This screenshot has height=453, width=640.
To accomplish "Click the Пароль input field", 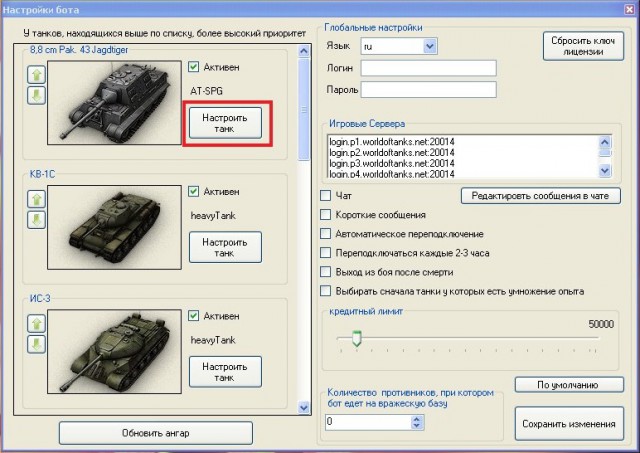I will pos(429,90).
